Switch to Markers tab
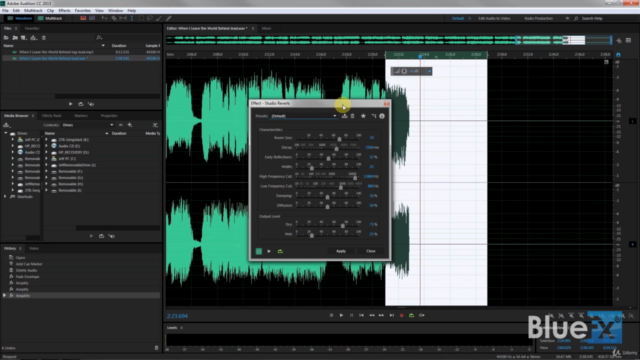 click(x=81, y=116)
